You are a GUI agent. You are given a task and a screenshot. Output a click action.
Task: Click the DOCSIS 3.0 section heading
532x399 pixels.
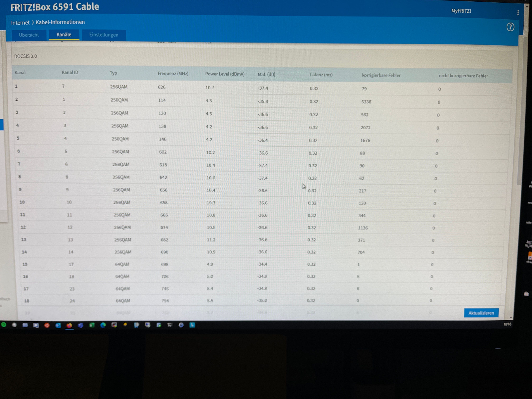pos(25,56)
